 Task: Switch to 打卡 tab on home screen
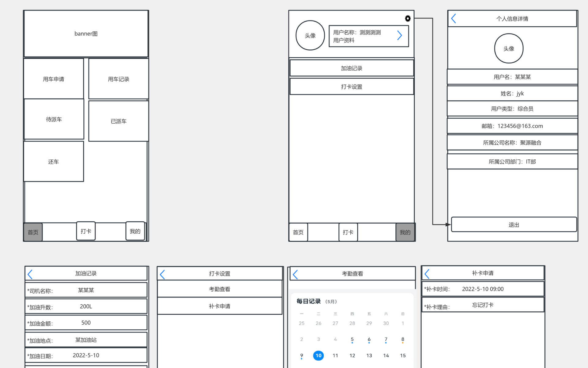[86, 231]
